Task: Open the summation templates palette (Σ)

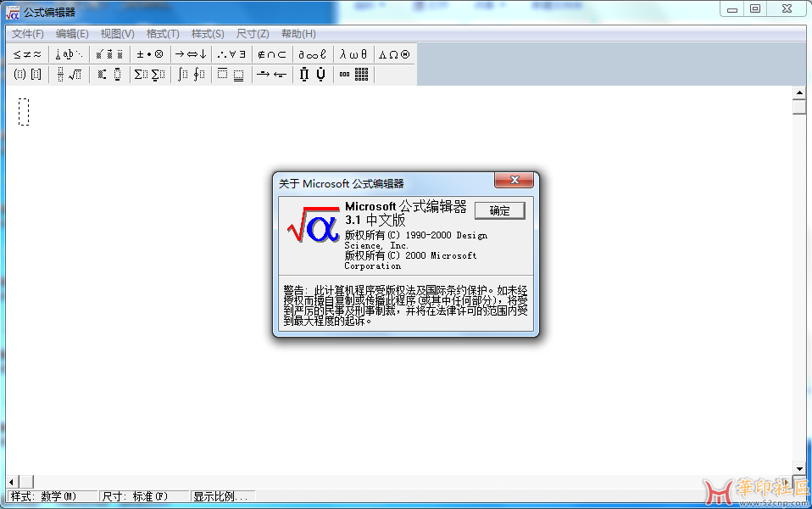Action: click(x=150, y=75)
